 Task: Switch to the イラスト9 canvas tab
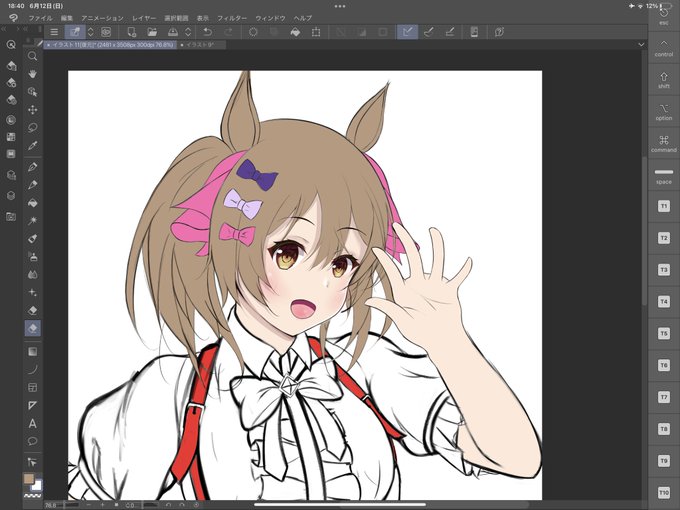pyautogui.click(x=201, y=45)
